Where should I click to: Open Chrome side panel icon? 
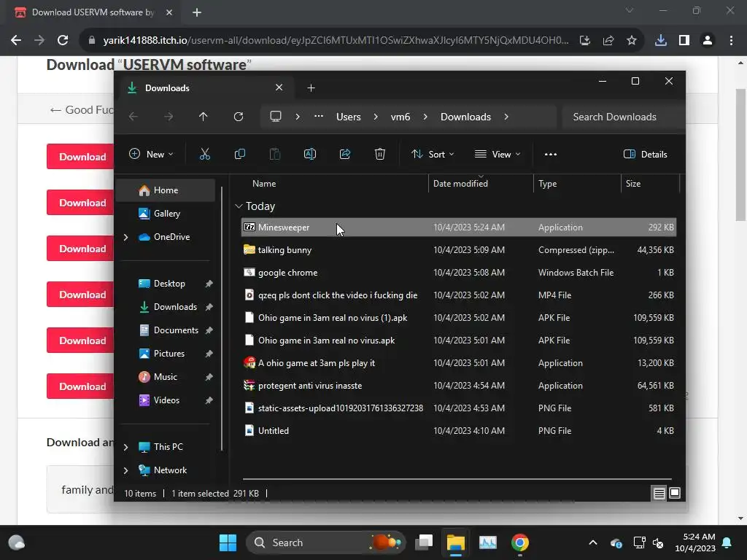click(x=684, y=41)
